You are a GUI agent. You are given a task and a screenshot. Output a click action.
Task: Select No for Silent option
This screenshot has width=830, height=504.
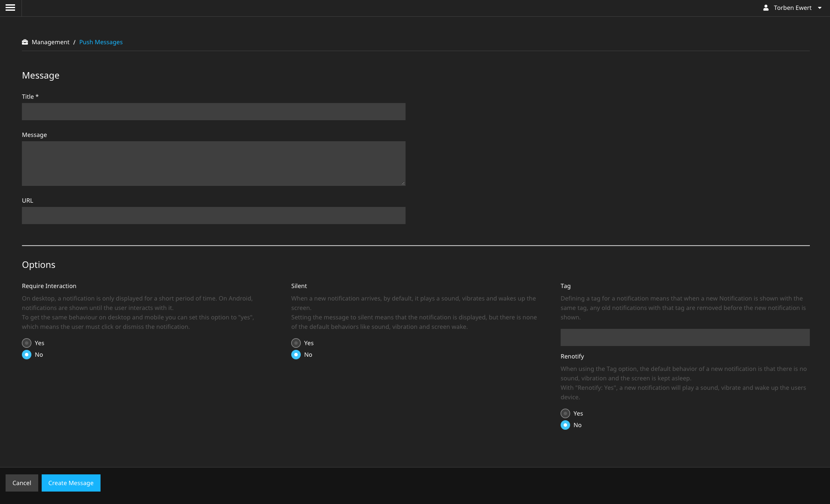pyautogui.click(x=296, y=355)
